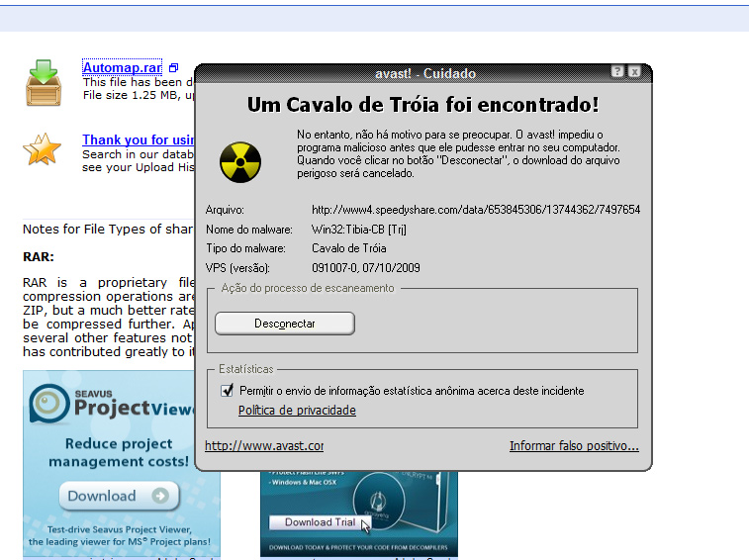Click the 'RAR:' heading on the webpage
Image resolution: width=749 pixels, height=560 pixels.
(x=39, y=257)
